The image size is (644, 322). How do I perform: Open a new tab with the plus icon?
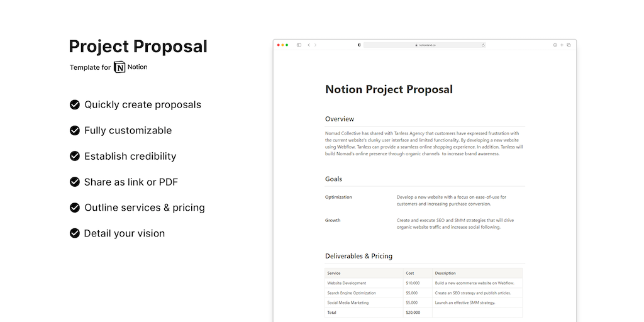[x=562, y=45]
